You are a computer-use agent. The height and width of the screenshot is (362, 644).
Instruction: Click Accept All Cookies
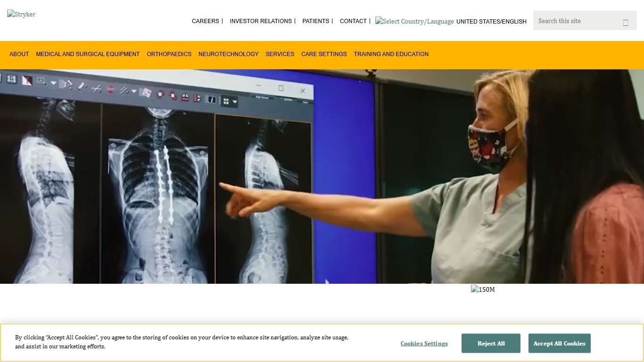click(559, 343)
